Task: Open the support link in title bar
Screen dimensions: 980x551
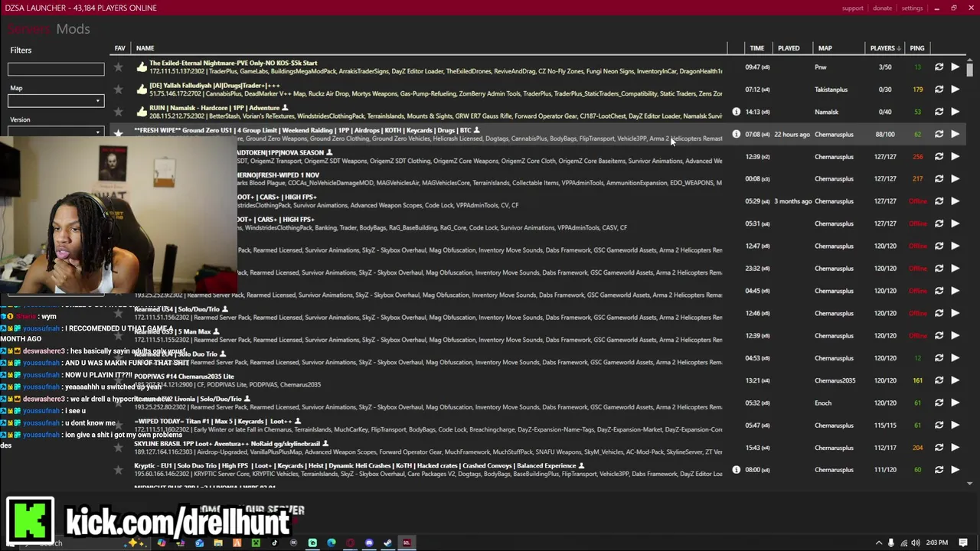Action: pyautogui.click(x=852, y=8)
